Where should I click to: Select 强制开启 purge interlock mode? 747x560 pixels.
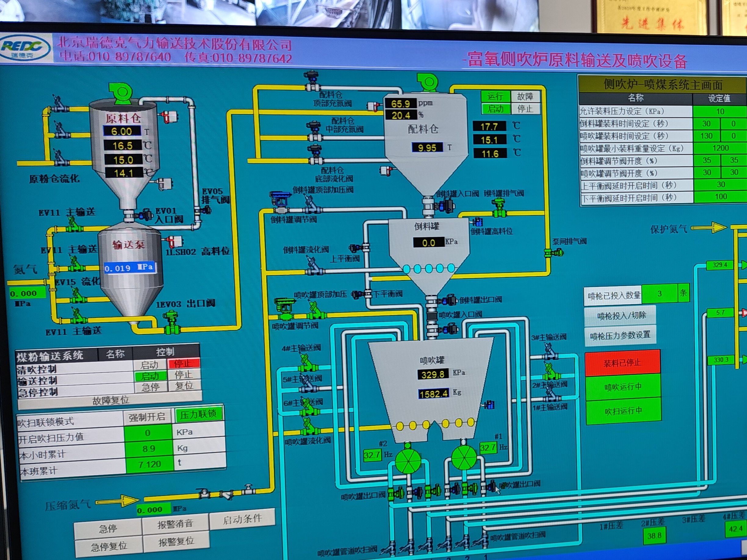(147, 417)
